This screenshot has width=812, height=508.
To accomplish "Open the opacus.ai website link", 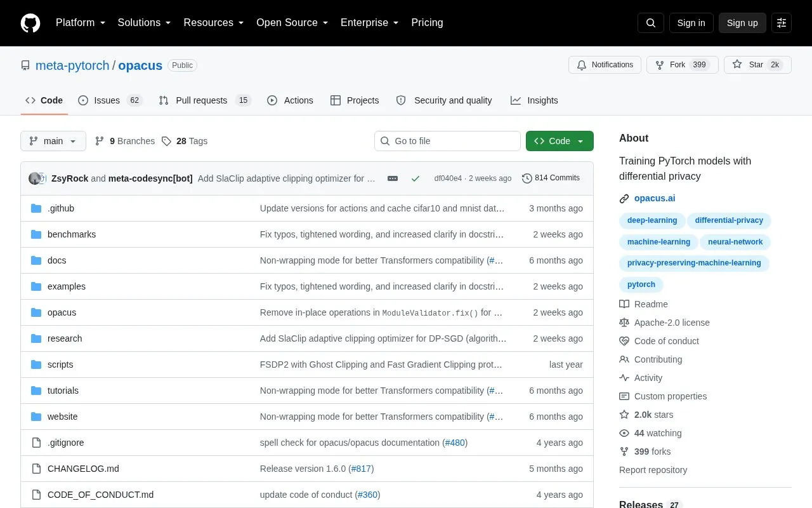I will point(655,199).
